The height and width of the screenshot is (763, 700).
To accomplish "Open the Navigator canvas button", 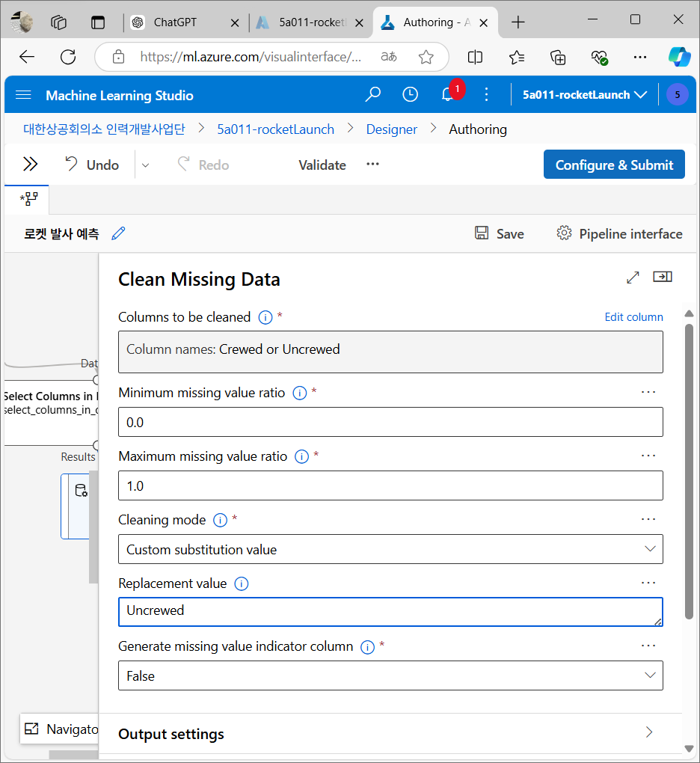I will (59, 729).
